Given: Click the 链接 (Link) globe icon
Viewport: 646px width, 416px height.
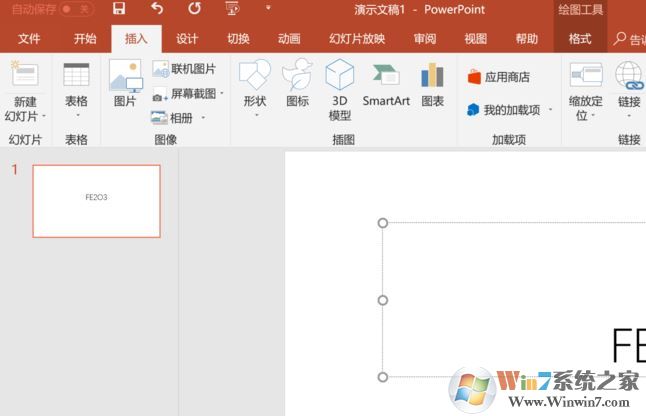Looking at the screenshot, I should pos(629,75).
